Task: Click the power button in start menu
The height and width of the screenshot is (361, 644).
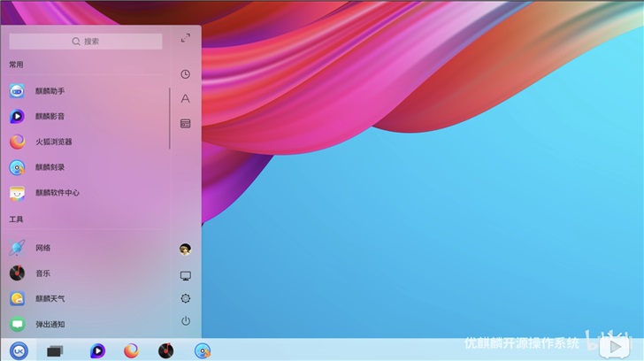Action: click(185, 321)
